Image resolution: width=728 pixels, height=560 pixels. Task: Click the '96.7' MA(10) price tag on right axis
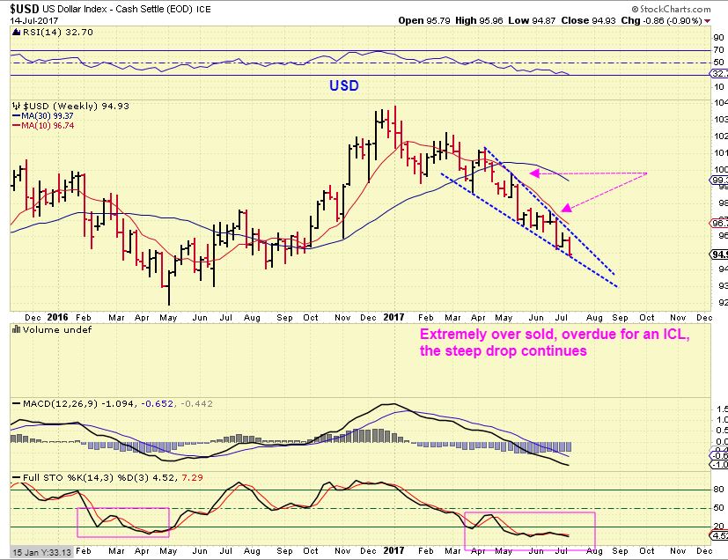click(x=719, y=223)
